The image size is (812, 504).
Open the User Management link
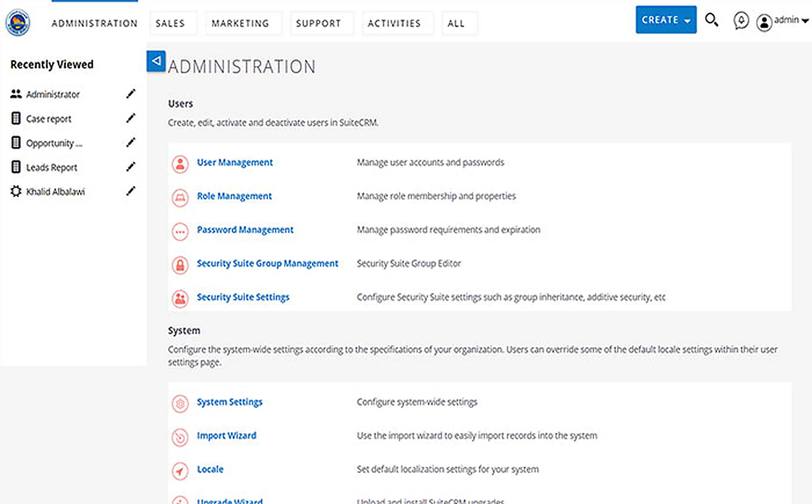pos(235,162)
